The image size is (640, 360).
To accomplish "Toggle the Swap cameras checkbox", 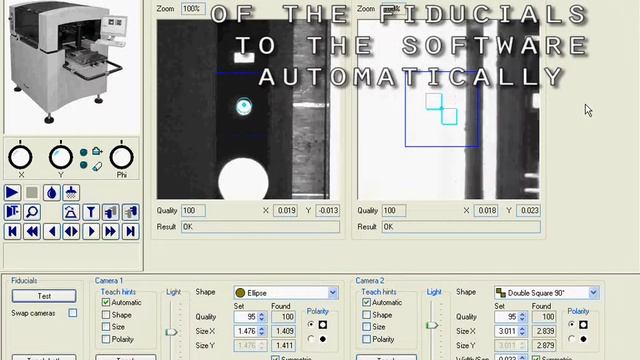I will click(x=73, y=313).
